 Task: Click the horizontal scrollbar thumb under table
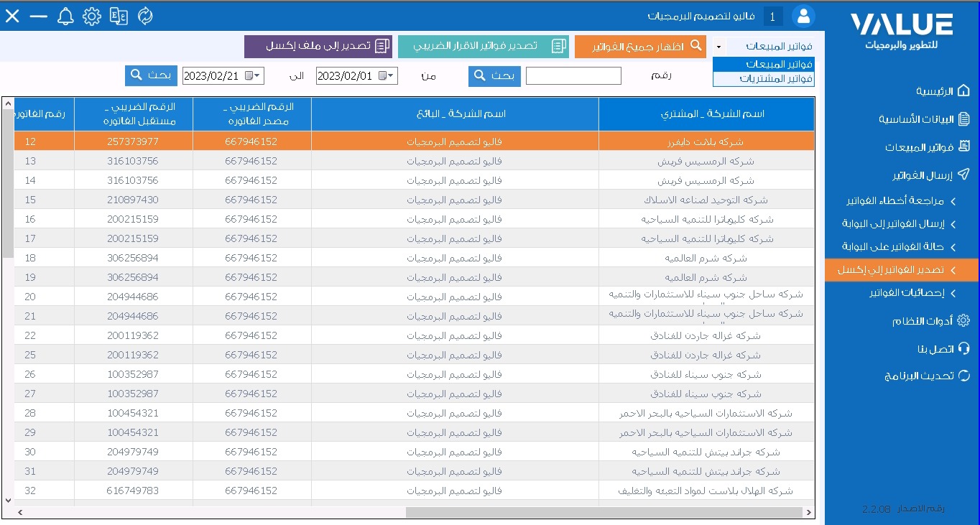(x=604, y=512)
